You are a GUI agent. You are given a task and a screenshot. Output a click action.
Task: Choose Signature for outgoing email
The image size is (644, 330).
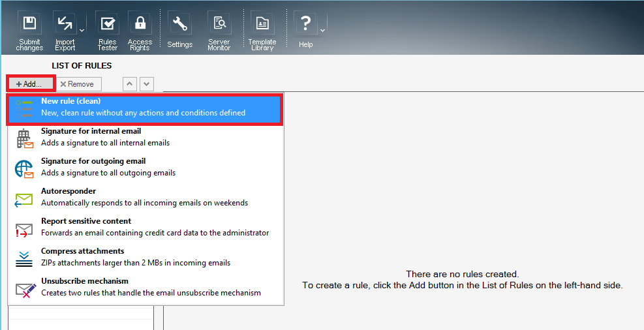coord(146,167)
